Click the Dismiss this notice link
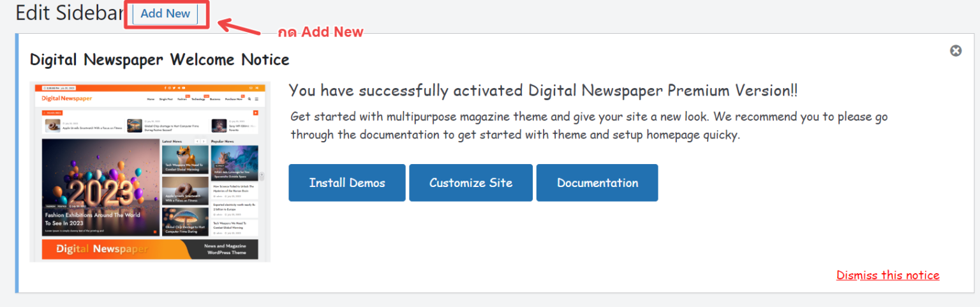 (887, 275)
